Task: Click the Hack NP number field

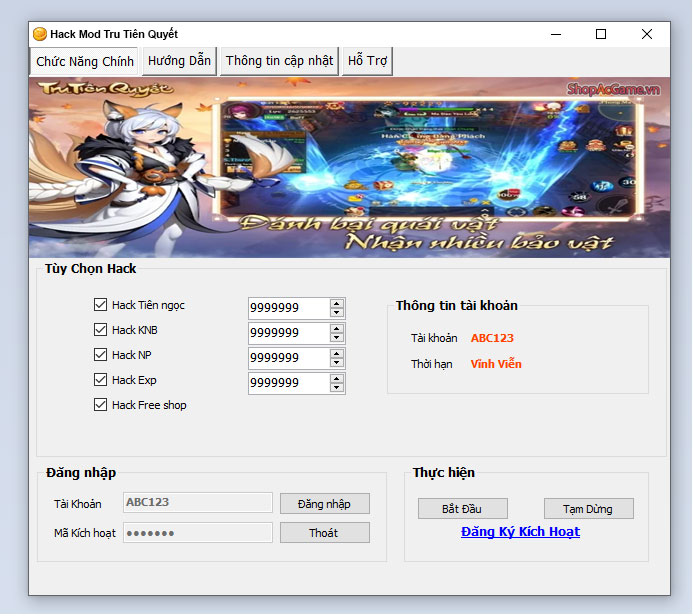Action: 289,358
